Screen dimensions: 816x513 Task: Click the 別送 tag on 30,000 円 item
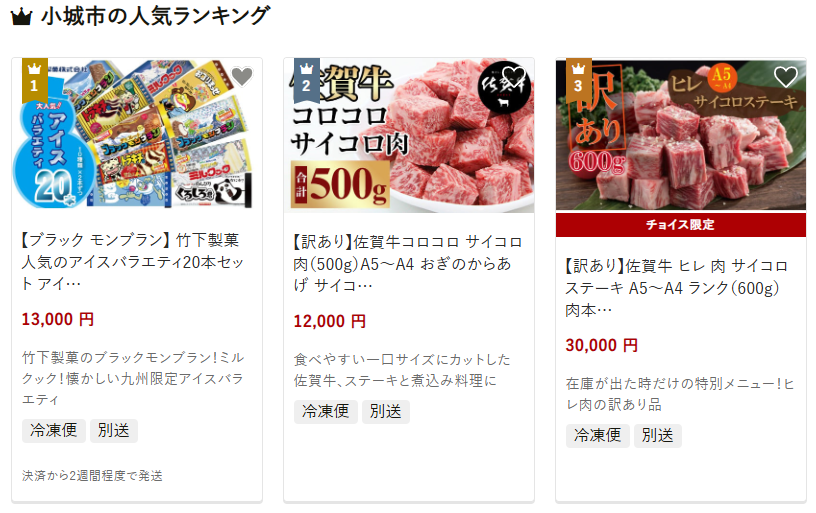(x=657, y=435)
